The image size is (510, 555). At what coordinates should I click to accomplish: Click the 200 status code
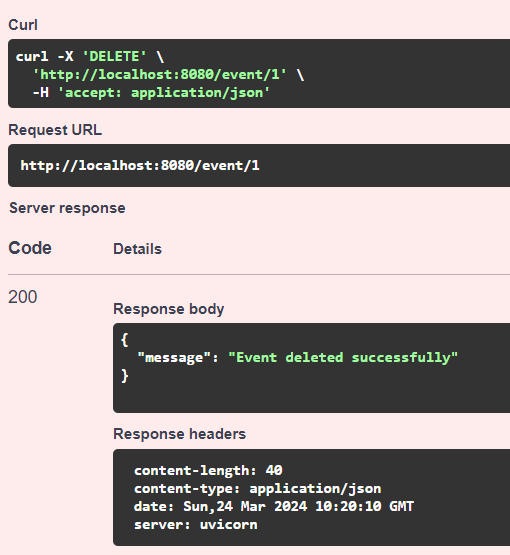pos(23,297)
